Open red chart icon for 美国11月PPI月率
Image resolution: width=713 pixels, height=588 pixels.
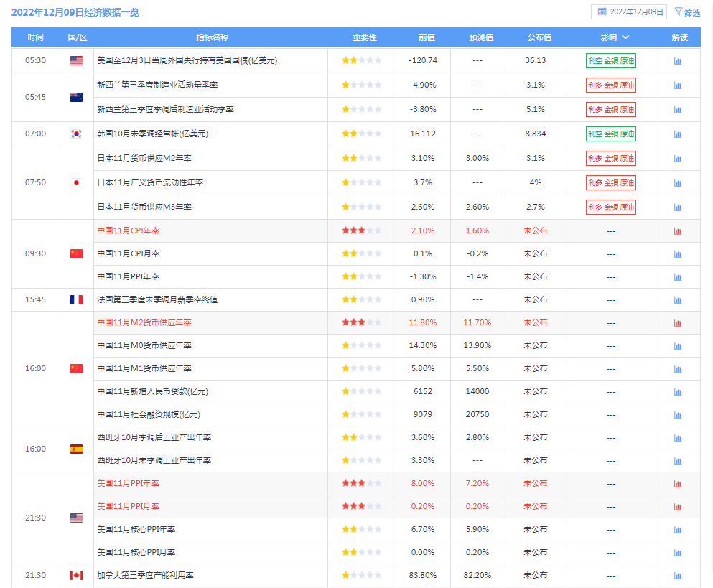coord(678,507)
